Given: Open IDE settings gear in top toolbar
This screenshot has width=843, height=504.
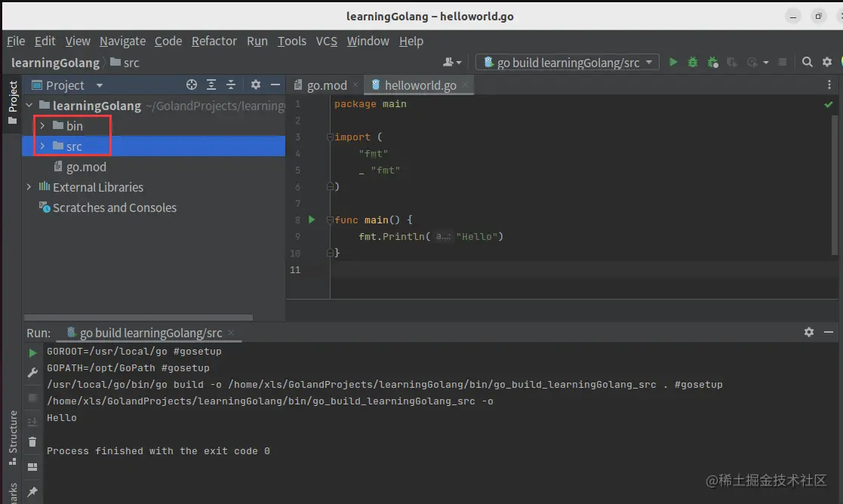Looking at the screenshot, I should click(827, 63).
